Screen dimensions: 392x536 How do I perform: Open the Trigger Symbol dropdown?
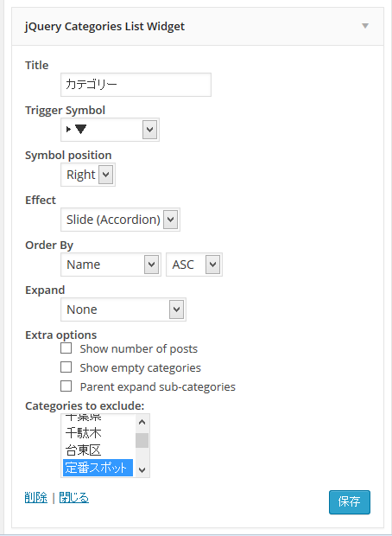pos(110,130)
